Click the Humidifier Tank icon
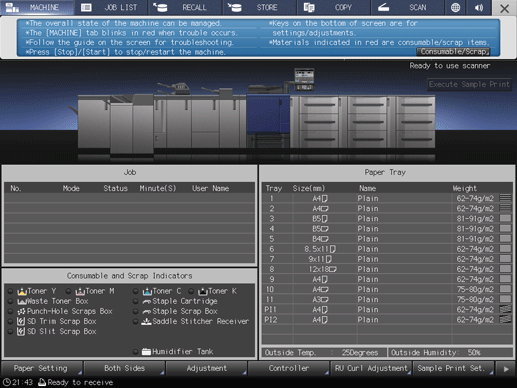 [x=146, y=351]
